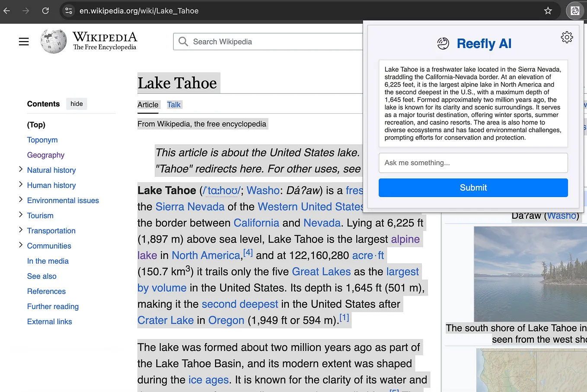Expand the Environmental issues section
Viewport: 587px width, 392px height.
20,200
